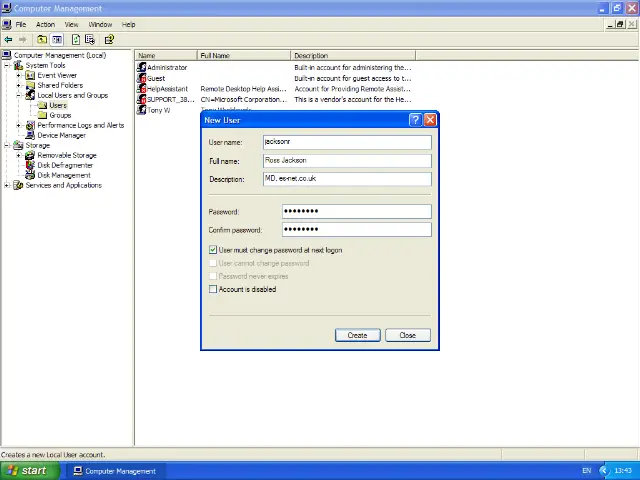Click the Up one level folder icon

tap(42, 40)
